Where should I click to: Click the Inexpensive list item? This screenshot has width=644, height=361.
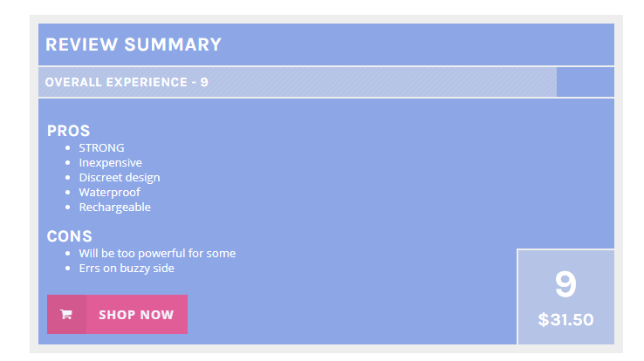point(110,163)
